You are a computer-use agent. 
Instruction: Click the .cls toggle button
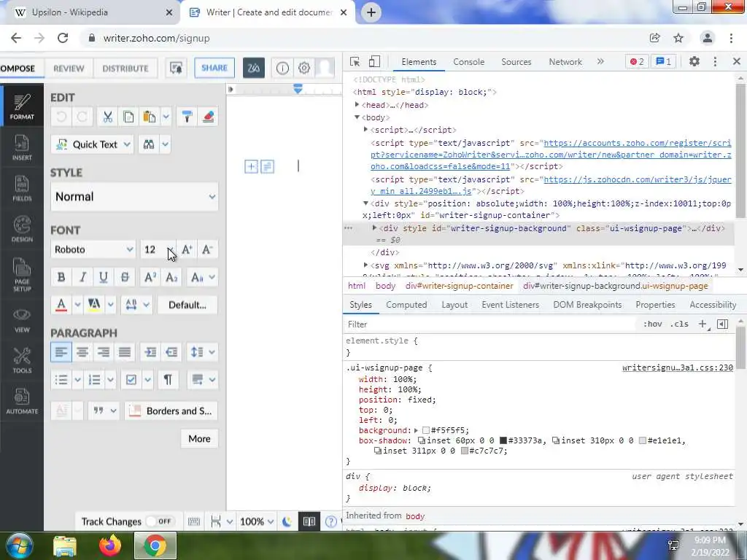click(x=679, y=324)
